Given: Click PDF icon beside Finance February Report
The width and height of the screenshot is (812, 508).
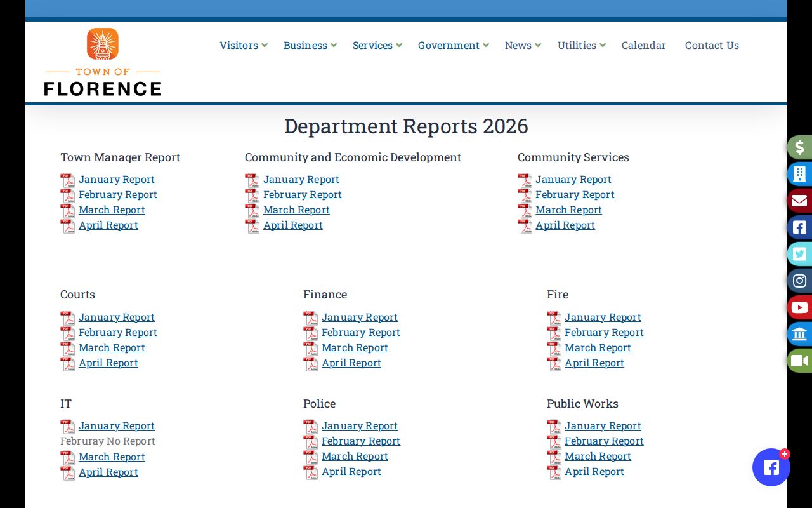Looking at the screenshot, I should point(310,333).
